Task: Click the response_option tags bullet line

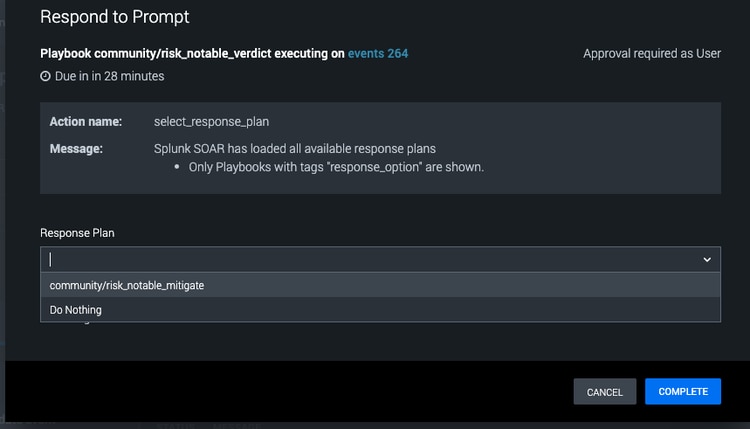Action: [x=336, y=167]
